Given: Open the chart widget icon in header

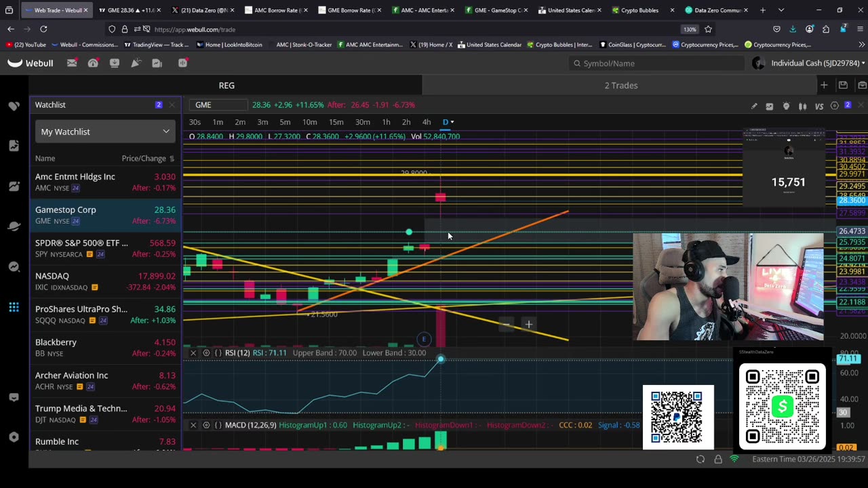Looking at the screenshot, I should 157,63.
